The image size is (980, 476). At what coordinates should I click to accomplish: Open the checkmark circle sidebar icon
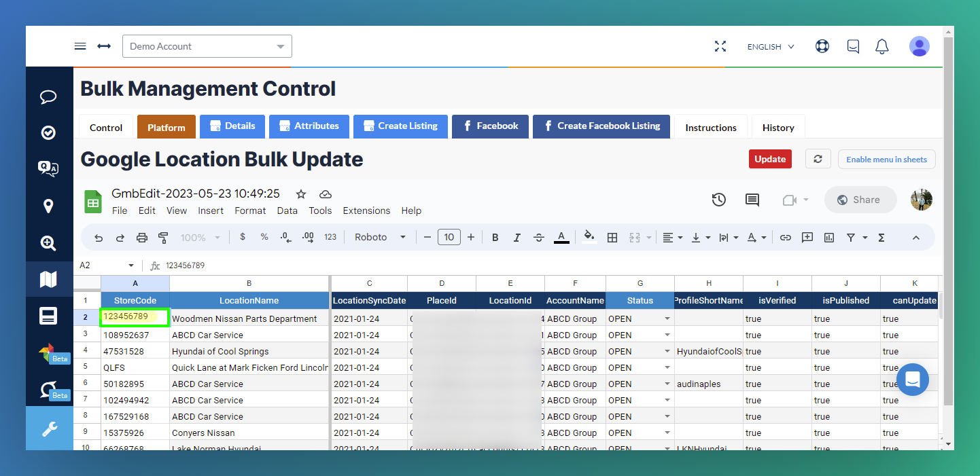coord(48,133)
